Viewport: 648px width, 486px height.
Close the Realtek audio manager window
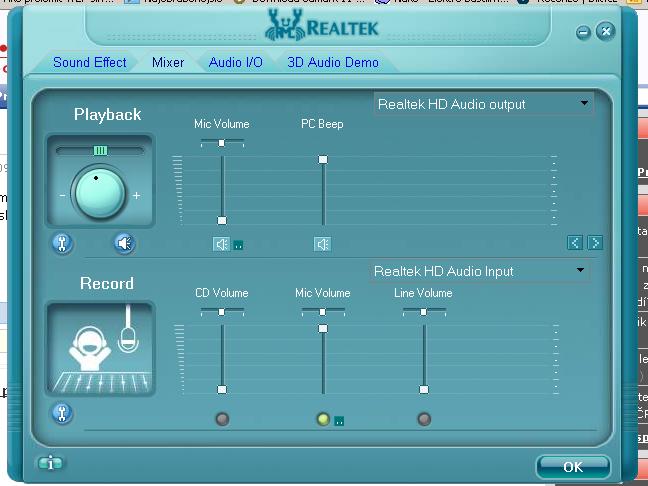pyautogui.click(x=605, y=31)
